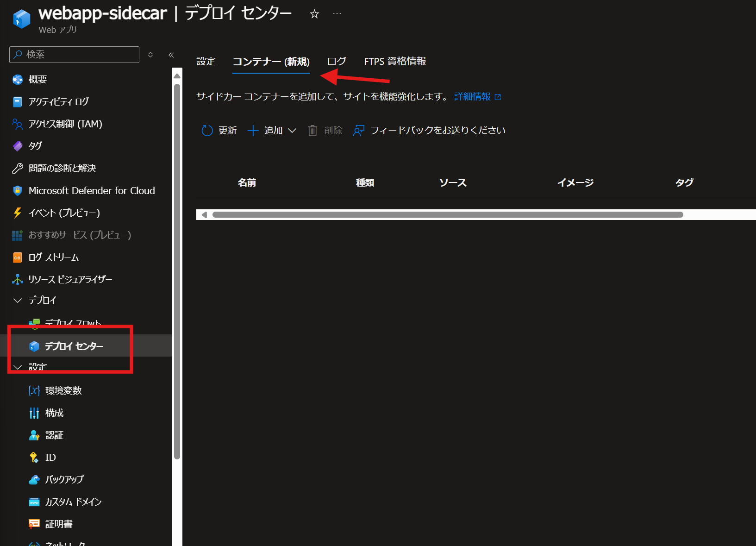Image resolution: width=756 pixels, height=546 pixels.
Task: Click the sidebar vertical scrollbar thumb
Action: tap(177, 271)
